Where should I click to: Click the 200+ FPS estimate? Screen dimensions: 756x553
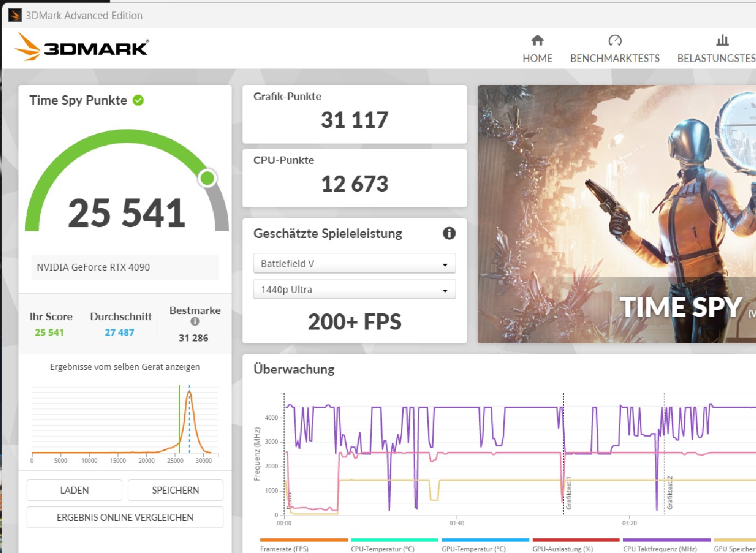pyautogui.click(x=354, y=322)
